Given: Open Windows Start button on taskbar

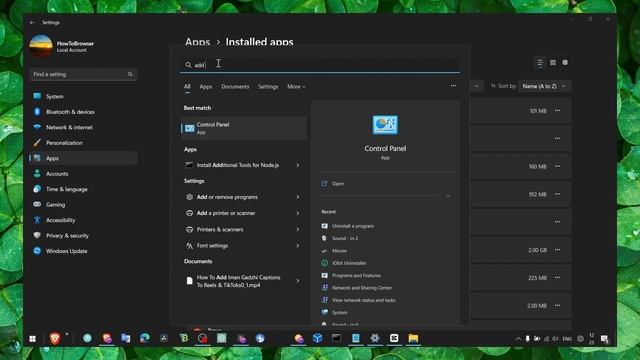Looking at the screenshot, I should pos(33,338).
